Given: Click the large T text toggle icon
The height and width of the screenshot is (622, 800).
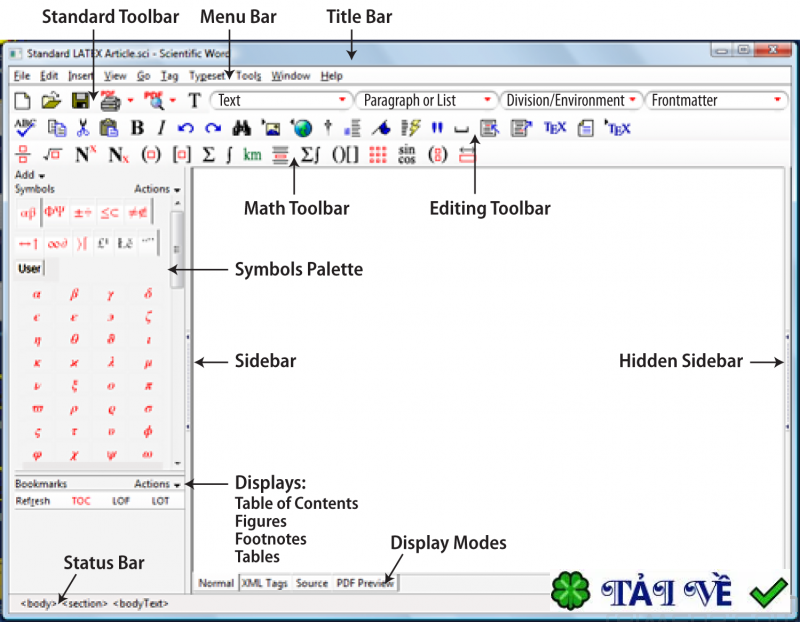Looking at the screenshot, I should tap(194, 101).
